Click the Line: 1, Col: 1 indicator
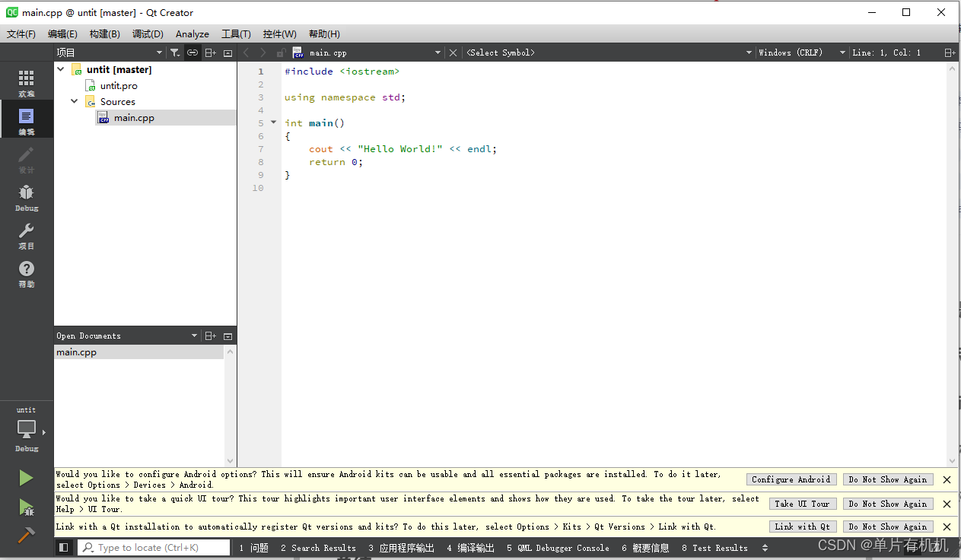Screen dimensions: 961x560 [886, 52]
